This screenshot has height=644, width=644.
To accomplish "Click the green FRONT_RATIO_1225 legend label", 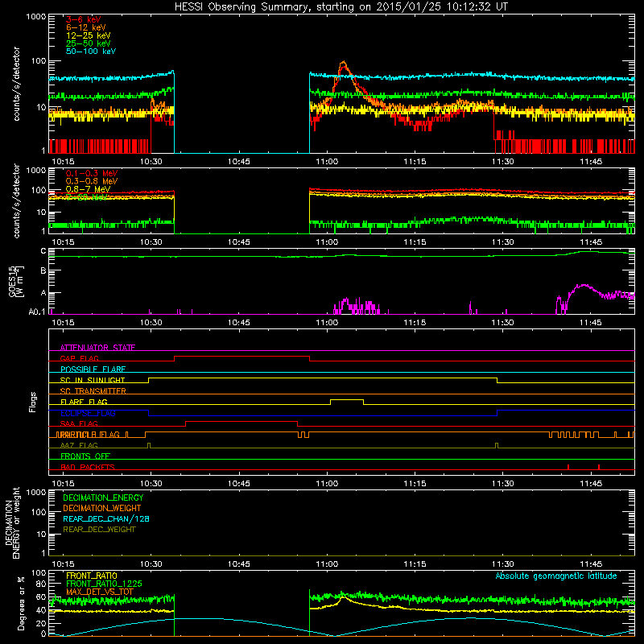I will pos(104,584).
